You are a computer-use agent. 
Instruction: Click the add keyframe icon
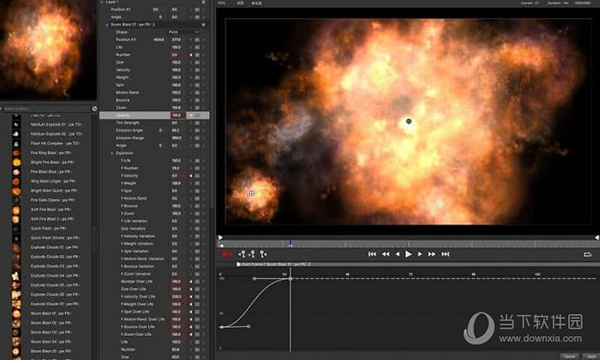point(252,254)
